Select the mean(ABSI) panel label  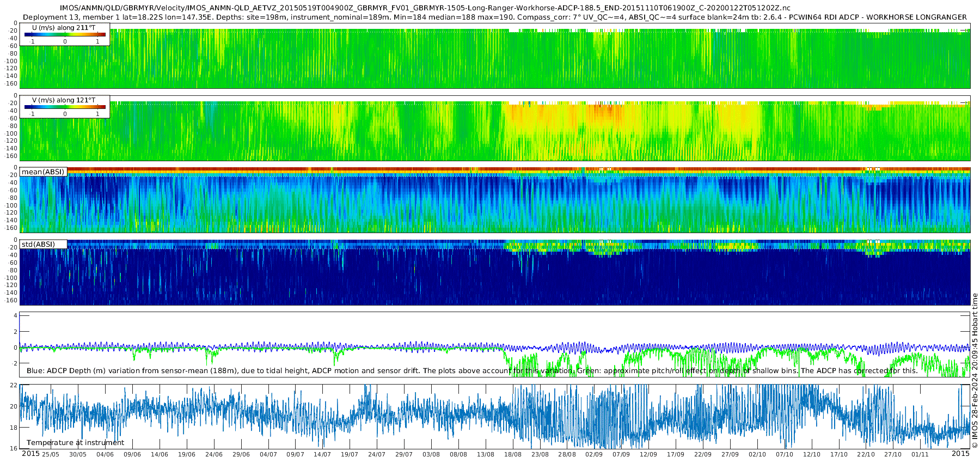43,172
